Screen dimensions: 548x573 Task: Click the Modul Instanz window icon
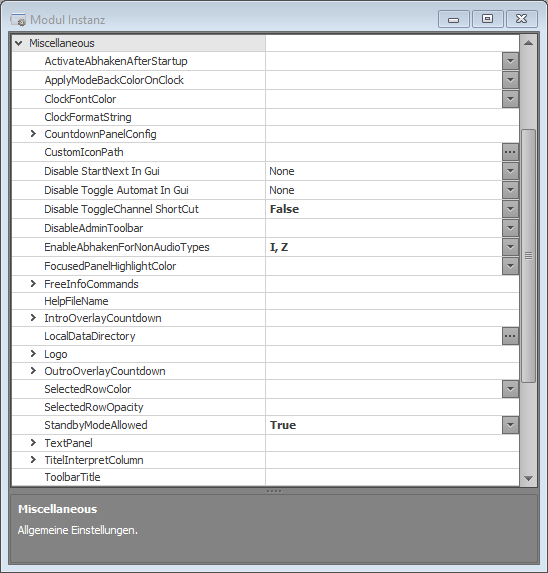[x=18, y=20]
